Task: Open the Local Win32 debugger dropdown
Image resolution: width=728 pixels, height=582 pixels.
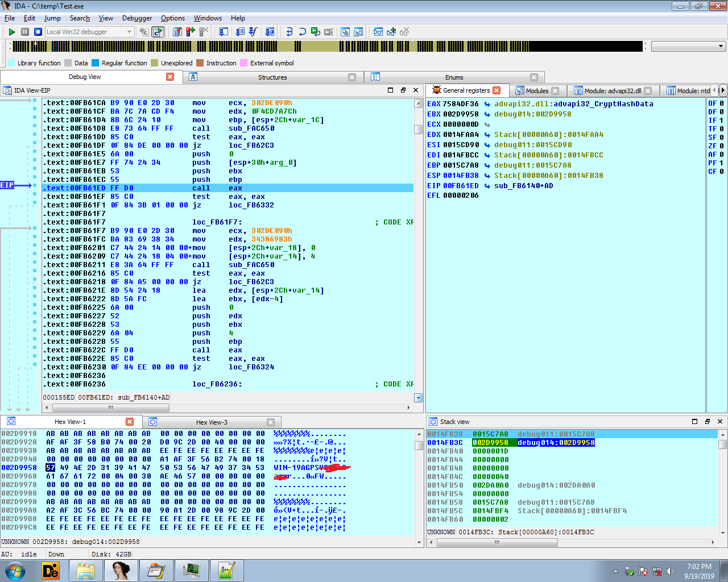Action: 130,32
